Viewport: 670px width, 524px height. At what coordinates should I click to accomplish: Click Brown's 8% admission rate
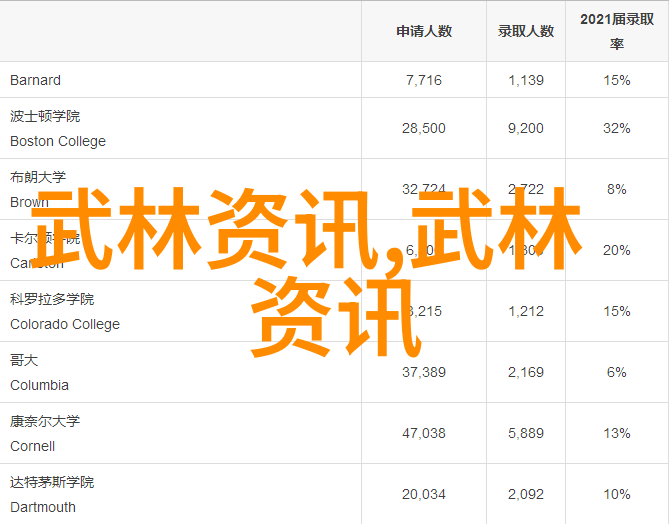617,189
